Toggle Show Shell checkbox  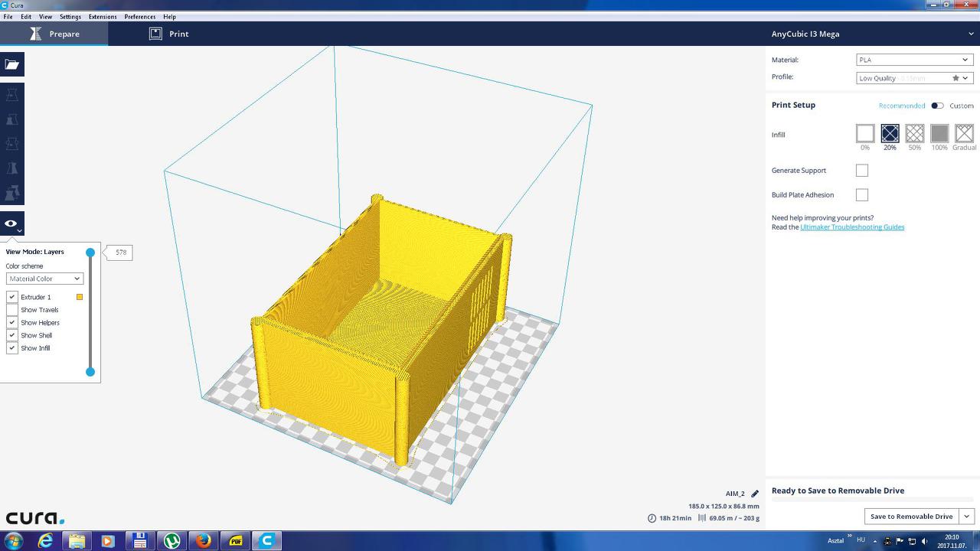coord(12,335)
